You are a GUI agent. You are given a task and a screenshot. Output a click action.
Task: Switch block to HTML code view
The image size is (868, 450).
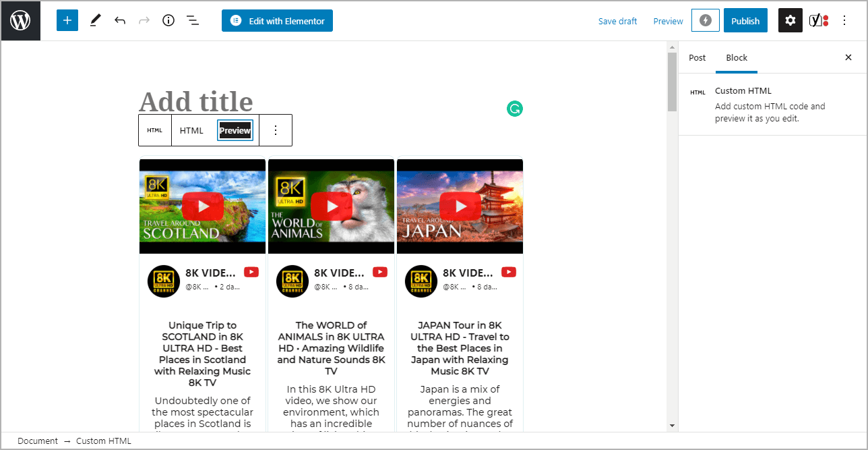tap(191, 130)
